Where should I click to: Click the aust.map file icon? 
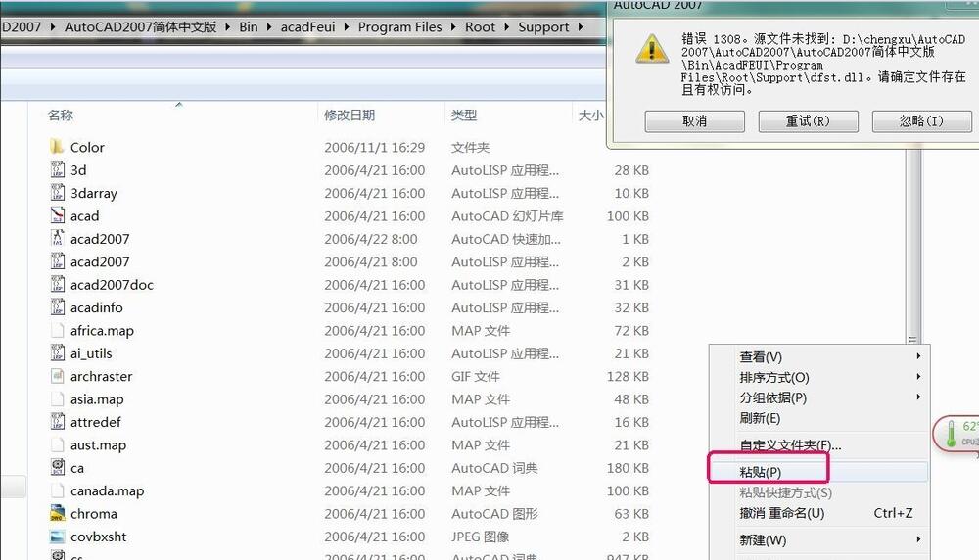click(58, 444)
